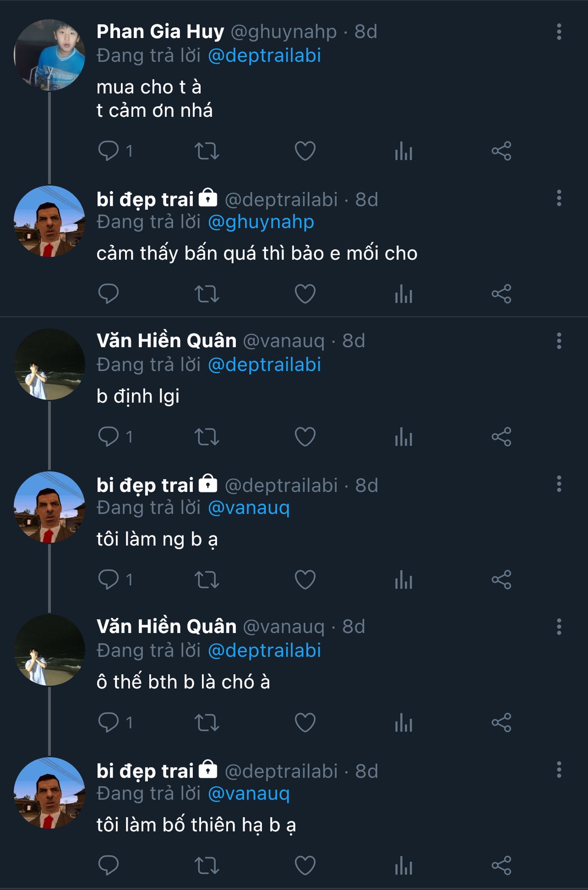Open Phan Gia Huy's profile picture

coord(50,55)
